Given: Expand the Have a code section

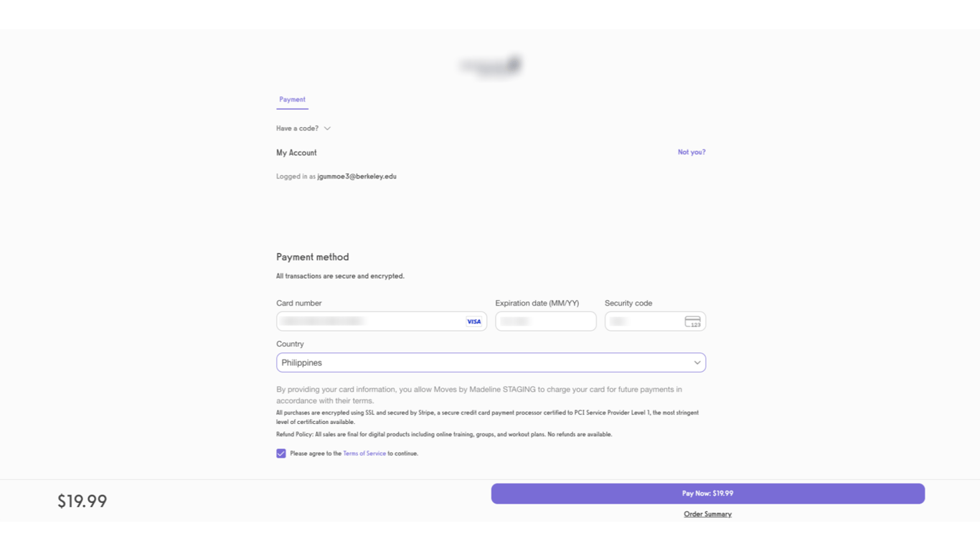Looking at the screenshot, I should pos(298,128).
